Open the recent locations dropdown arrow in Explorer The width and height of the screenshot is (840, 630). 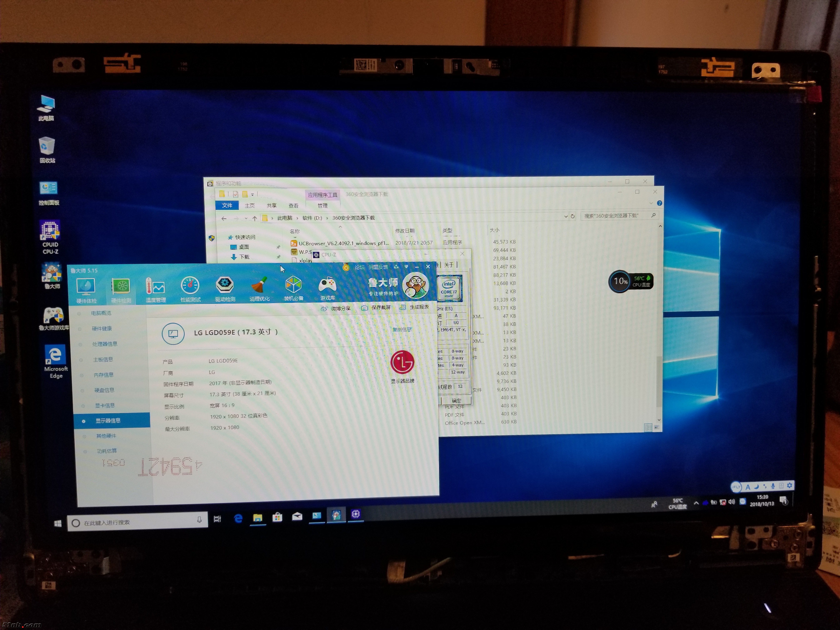246,218
